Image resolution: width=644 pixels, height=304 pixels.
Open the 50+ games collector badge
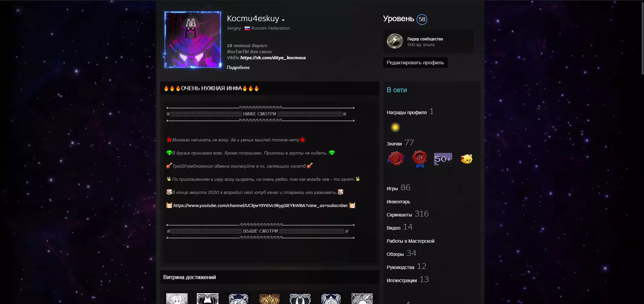coord(443,159)
